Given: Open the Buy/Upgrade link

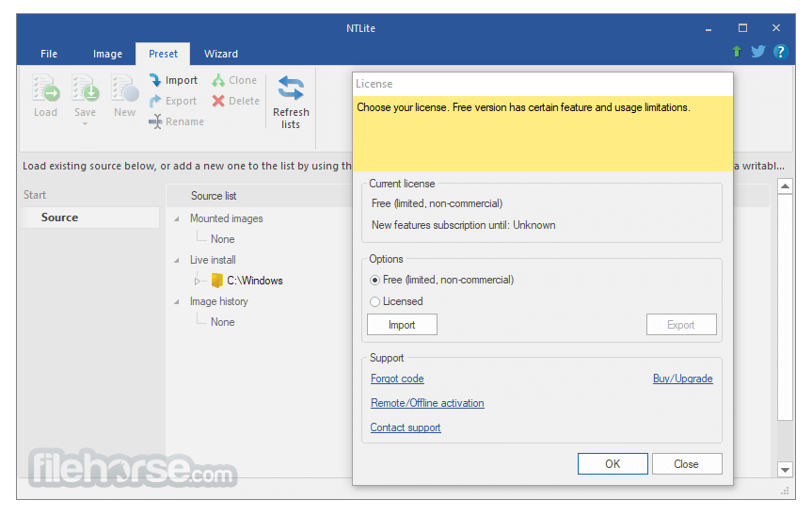Looking at the screenshot, I should coord(682,379).
